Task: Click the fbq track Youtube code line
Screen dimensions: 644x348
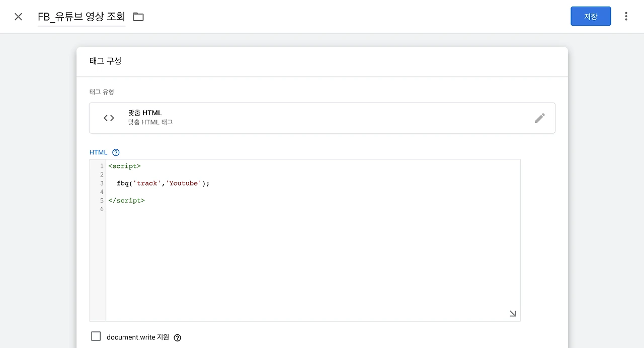Action: [x=163, y=184]
